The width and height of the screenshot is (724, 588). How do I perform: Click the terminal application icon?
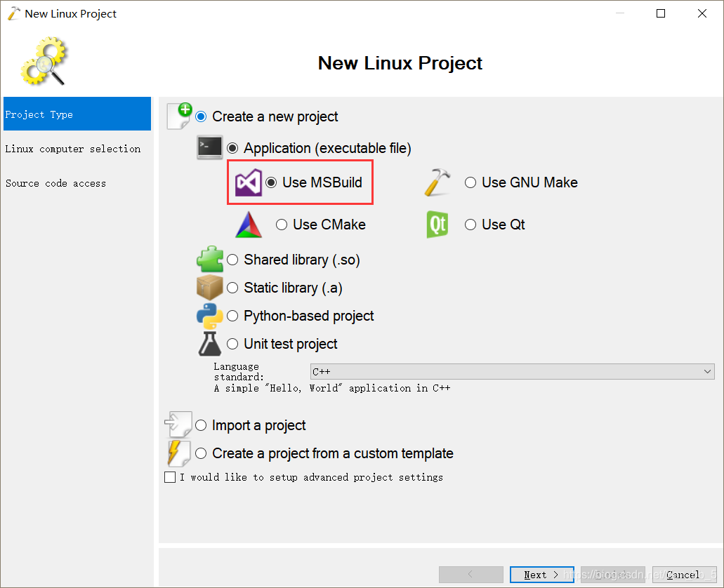click(210, 147)
